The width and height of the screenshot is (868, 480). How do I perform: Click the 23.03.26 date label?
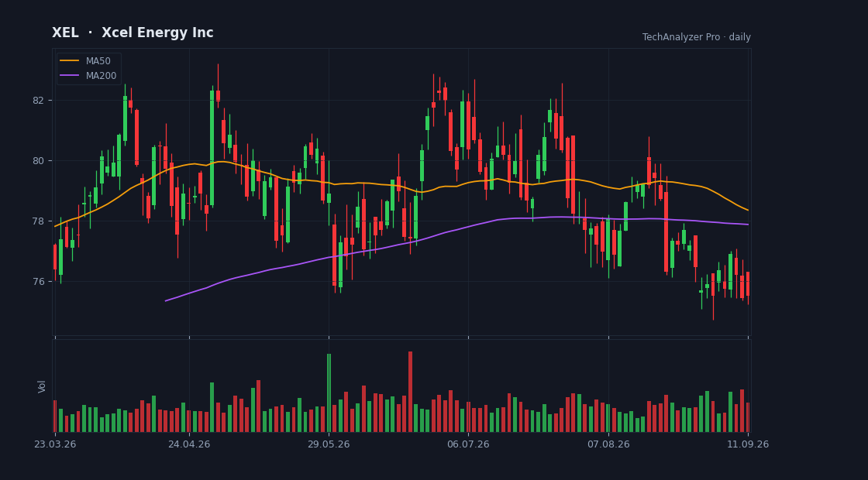tap(55, 444)
